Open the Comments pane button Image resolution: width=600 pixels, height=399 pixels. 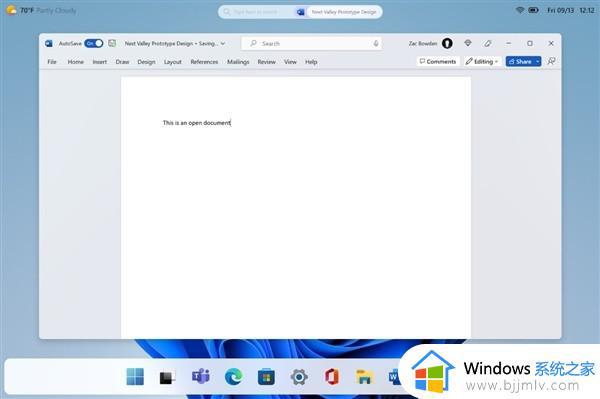point(438,61)
